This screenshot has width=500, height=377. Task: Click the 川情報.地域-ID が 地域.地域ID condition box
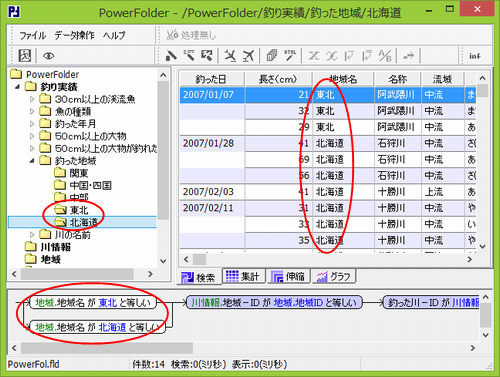pyautogui.click(x=274, y=302)
